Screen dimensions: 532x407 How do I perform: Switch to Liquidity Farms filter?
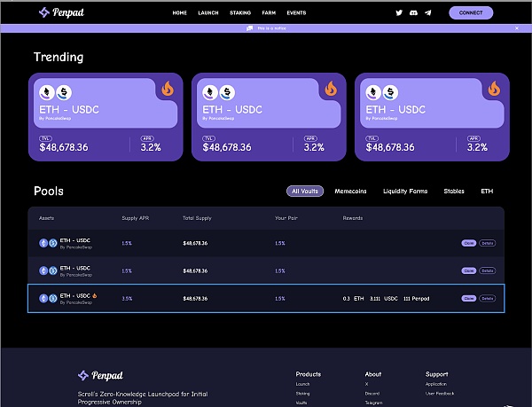pyautogui.click(x=405, y=191)
